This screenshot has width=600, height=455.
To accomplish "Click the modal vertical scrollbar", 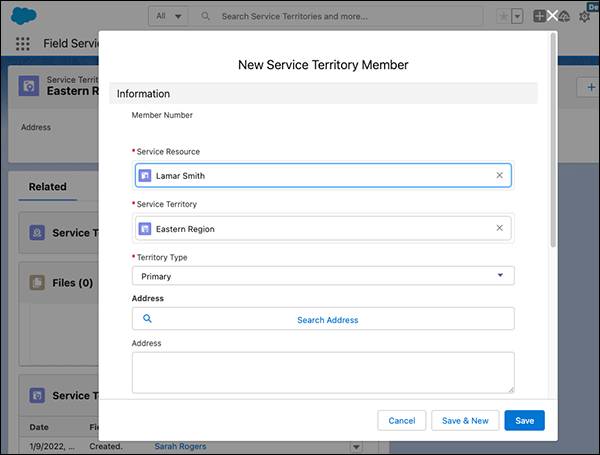I will point(553,140).
